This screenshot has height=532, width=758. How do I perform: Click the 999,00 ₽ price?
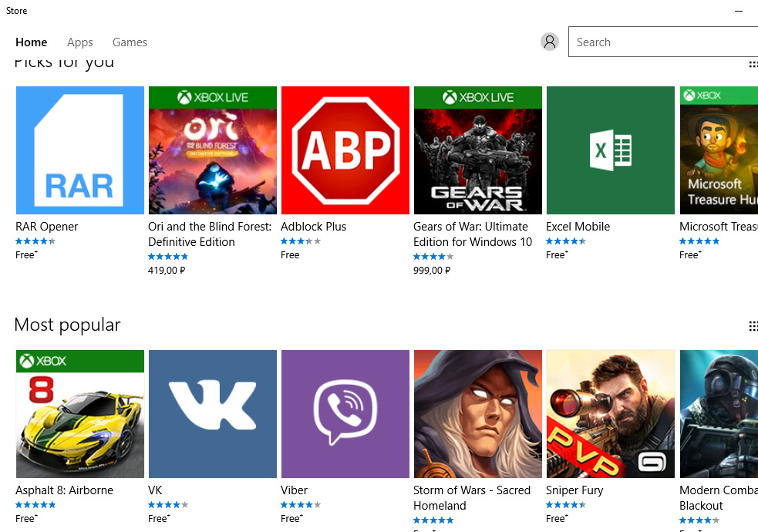432,271
